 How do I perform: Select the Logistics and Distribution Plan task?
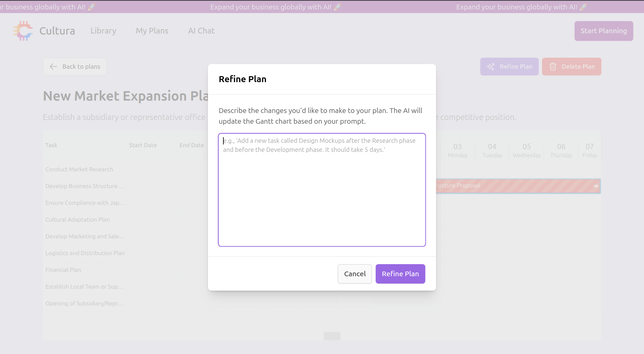[85, 253]
